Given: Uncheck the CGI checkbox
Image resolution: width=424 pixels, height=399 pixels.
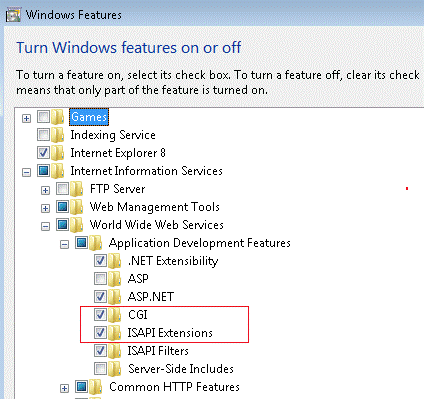Looking at the screenshot, I should coord(100,314).
